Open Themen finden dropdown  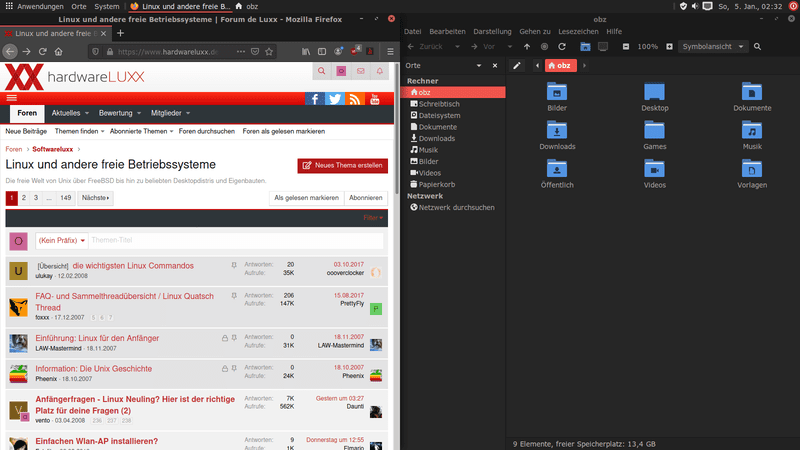[80, 131]
